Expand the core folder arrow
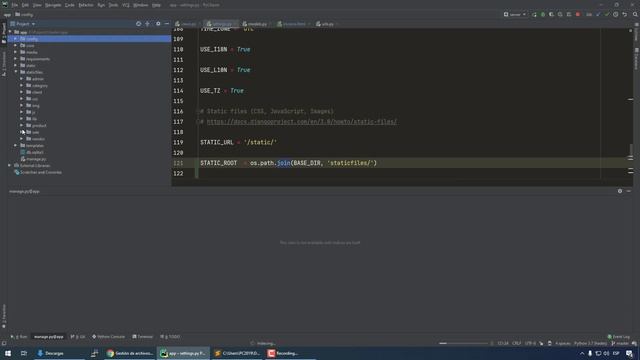640x360 pixels. (16, 45)
